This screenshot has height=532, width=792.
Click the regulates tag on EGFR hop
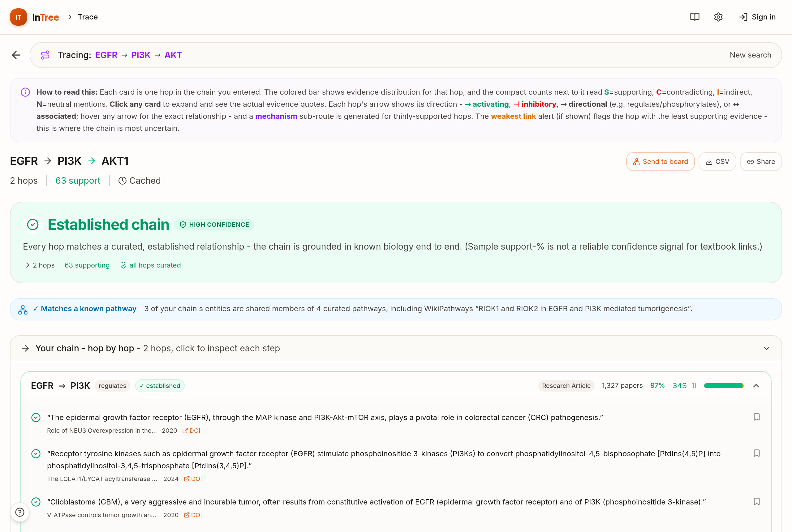(112, 386)
